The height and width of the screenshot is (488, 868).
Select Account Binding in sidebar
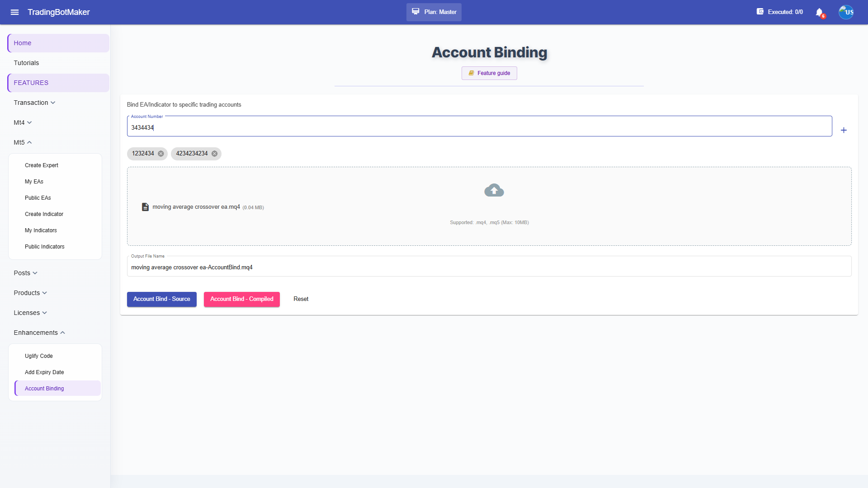click(x=57, y=389)
